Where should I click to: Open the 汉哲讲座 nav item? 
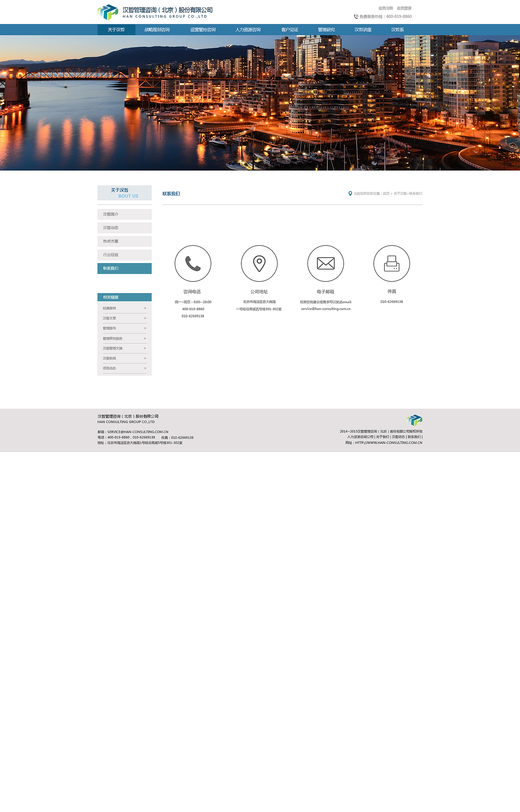363,30
